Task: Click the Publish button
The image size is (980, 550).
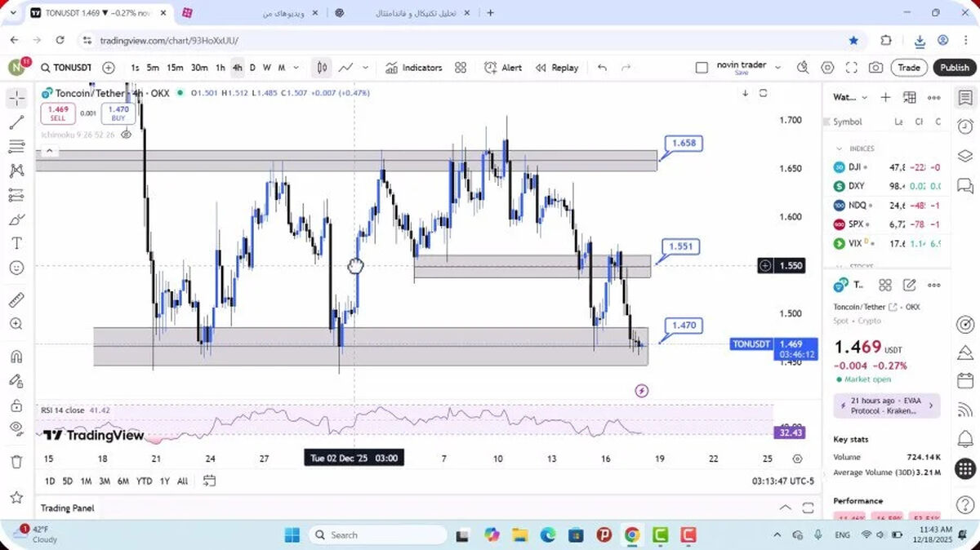Action: [954, 68]
